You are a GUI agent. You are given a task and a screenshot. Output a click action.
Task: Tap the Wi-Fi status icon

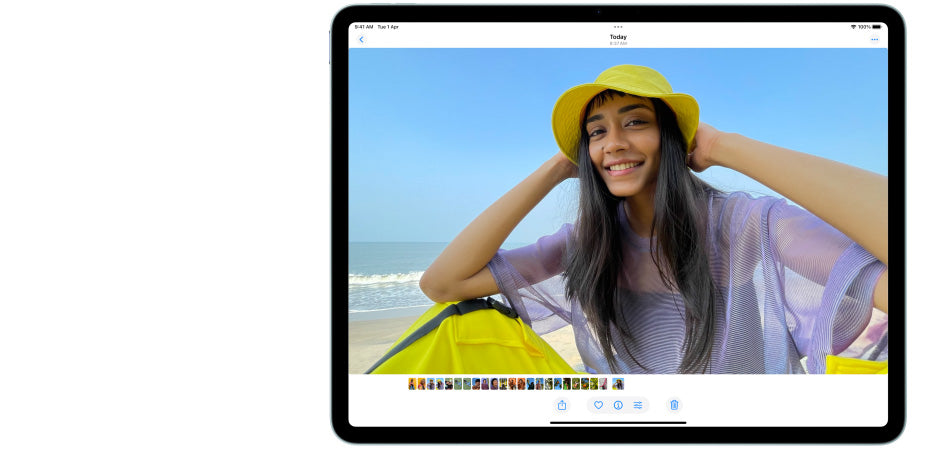coord(853,27)
